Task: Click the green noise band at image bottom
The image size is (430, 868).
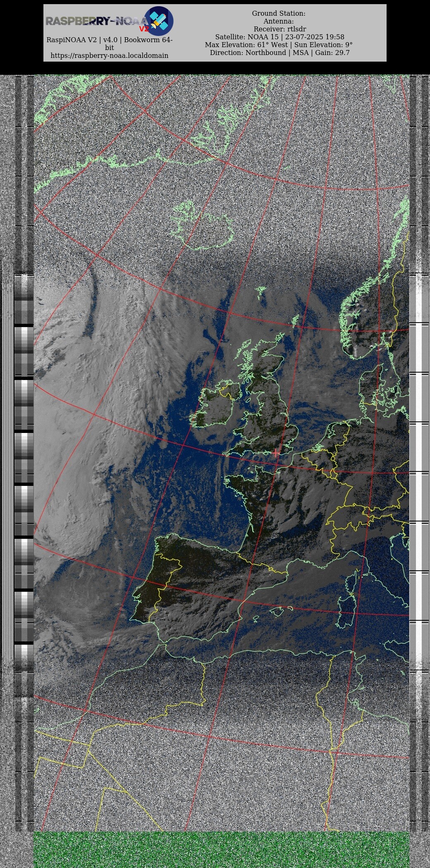Action: pos(221,849)
